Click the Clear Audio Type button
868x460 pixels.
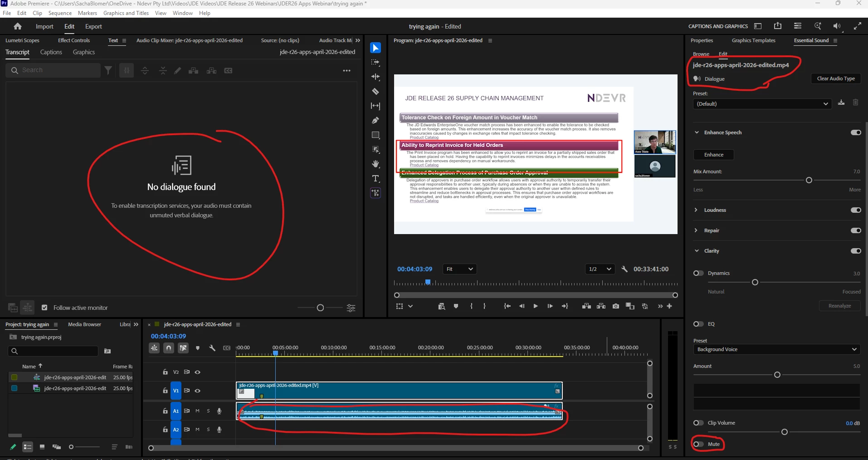point(836,78)
